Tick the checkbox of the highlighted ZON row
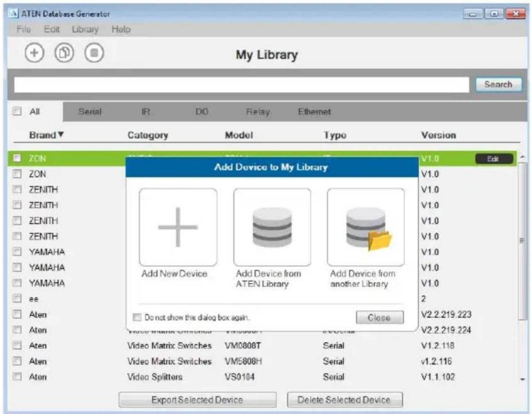The height and width of the screenshot is (414, 532). click(x=17, y=158)
